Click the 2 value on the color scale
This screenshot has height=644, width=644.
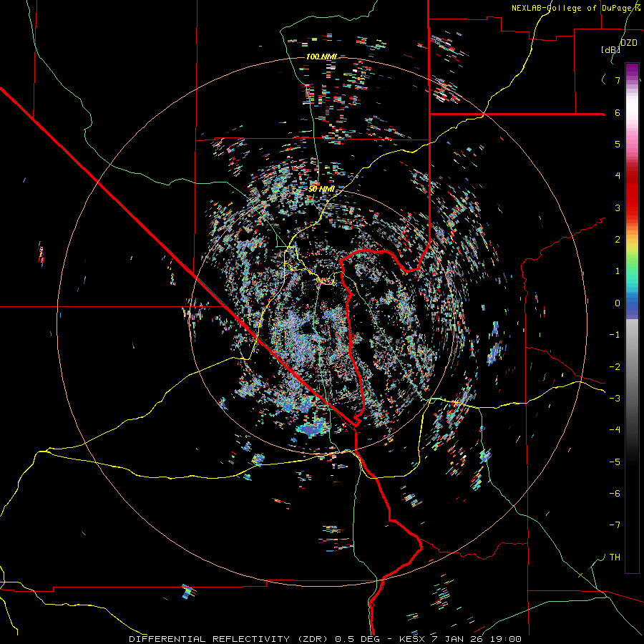[x=618, y=240]
